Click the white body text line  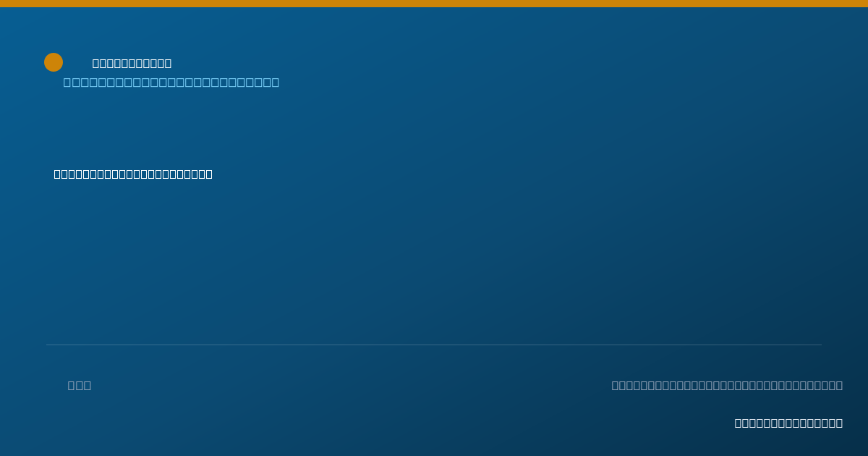click(133, 174)
